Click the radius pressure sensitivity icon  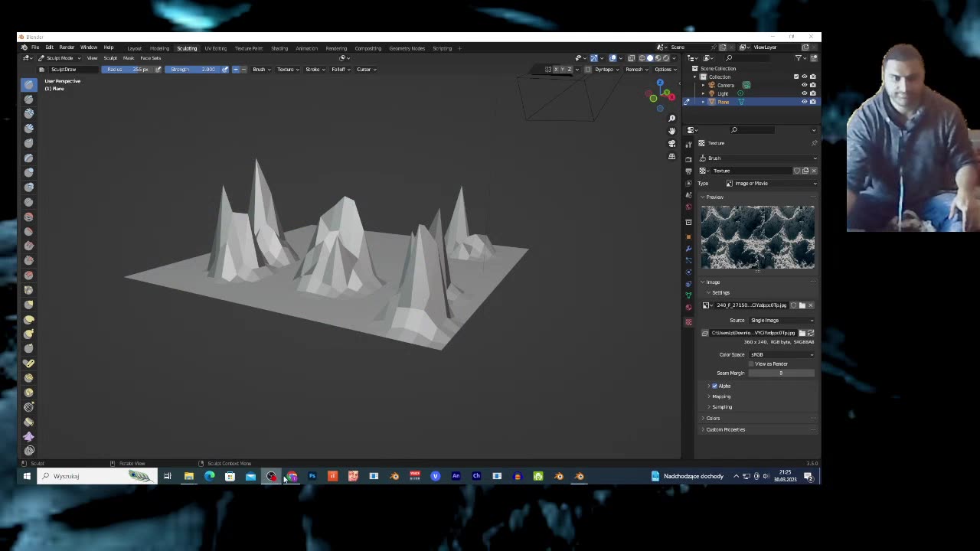pyautogui.click(x=158, y=70)
